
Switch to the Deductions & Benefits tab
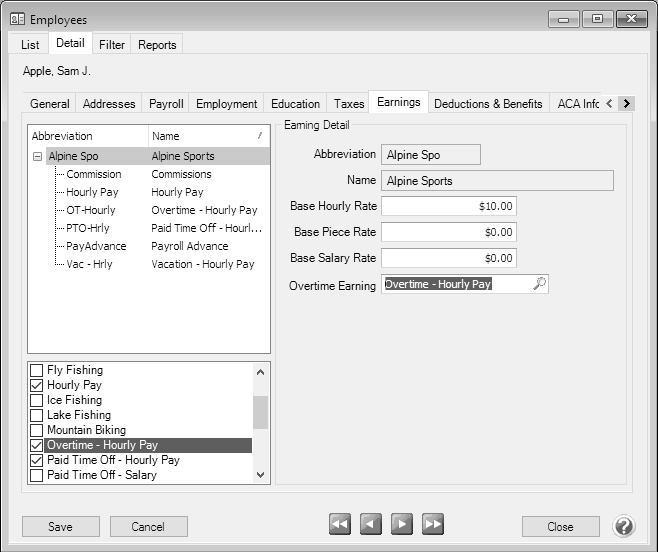[x=488, y=103]
